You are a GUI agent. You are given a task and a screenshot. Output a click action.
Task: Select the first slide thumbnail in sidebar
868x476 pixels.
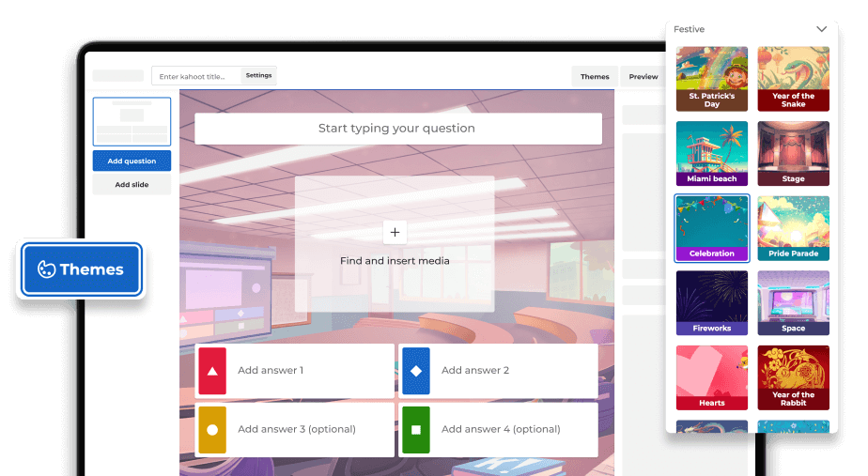132,121
